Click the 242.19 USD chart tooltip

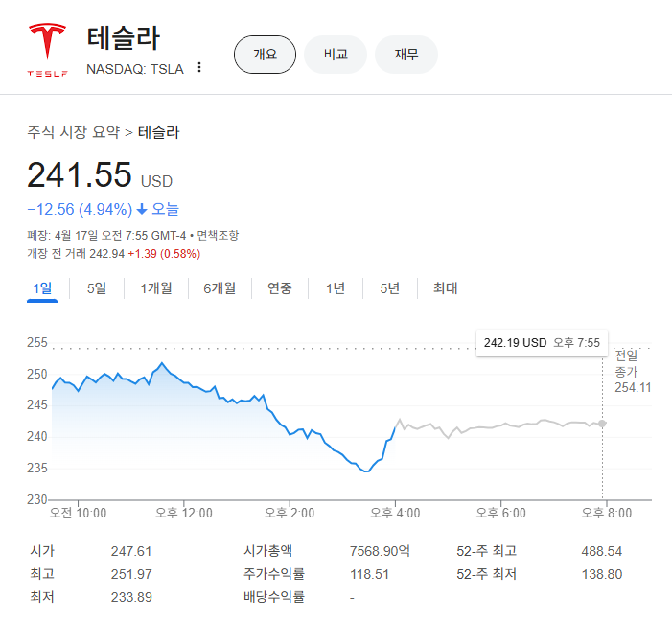[542, 343]
